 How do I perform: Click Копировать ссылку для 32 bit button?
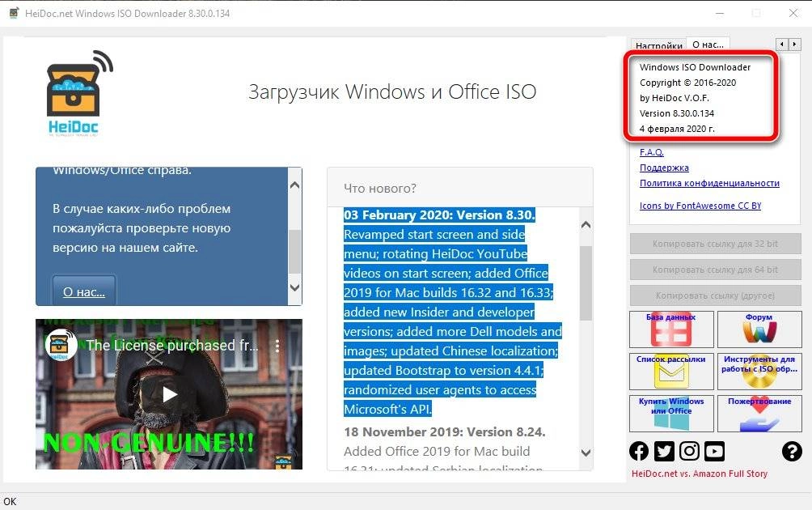[715, 244]
